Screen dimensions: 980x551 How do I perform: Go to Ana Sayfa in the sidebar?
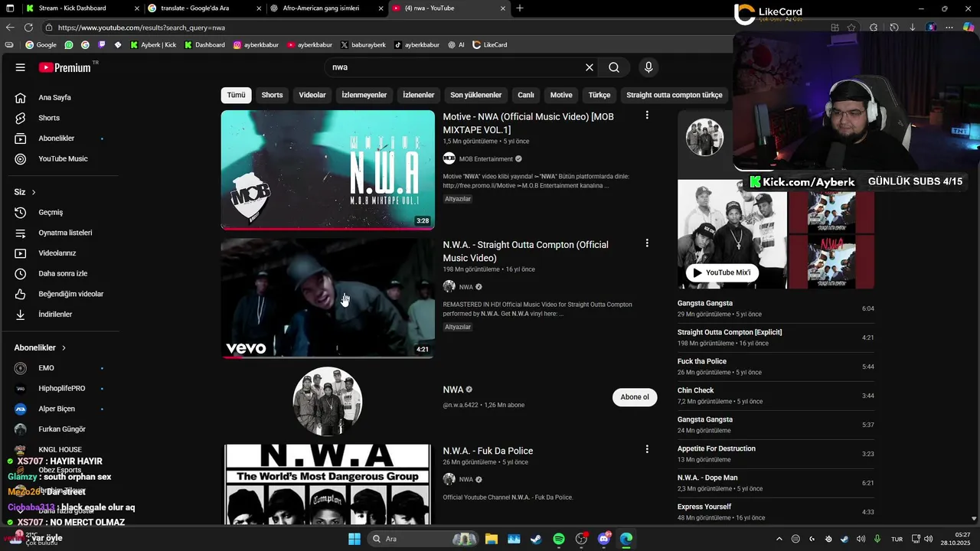[55, 97]
